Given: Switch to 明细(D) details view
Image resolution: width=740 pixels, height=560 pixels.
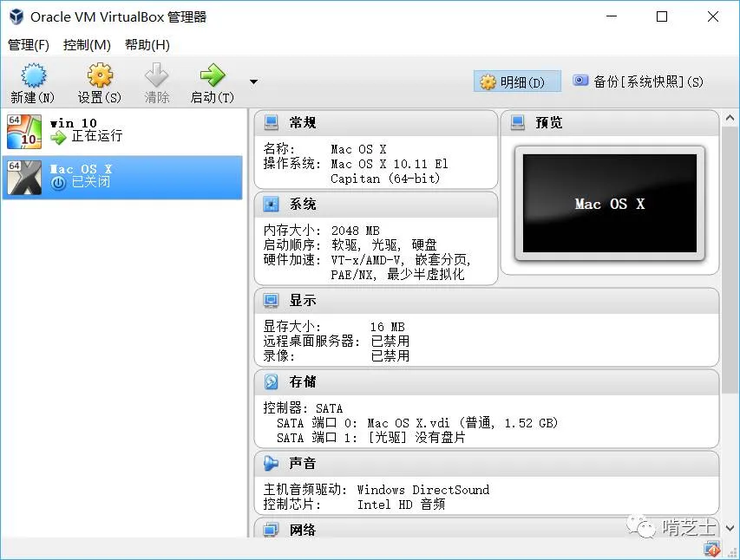Looking at the screenshot, I should click(517, 82).
